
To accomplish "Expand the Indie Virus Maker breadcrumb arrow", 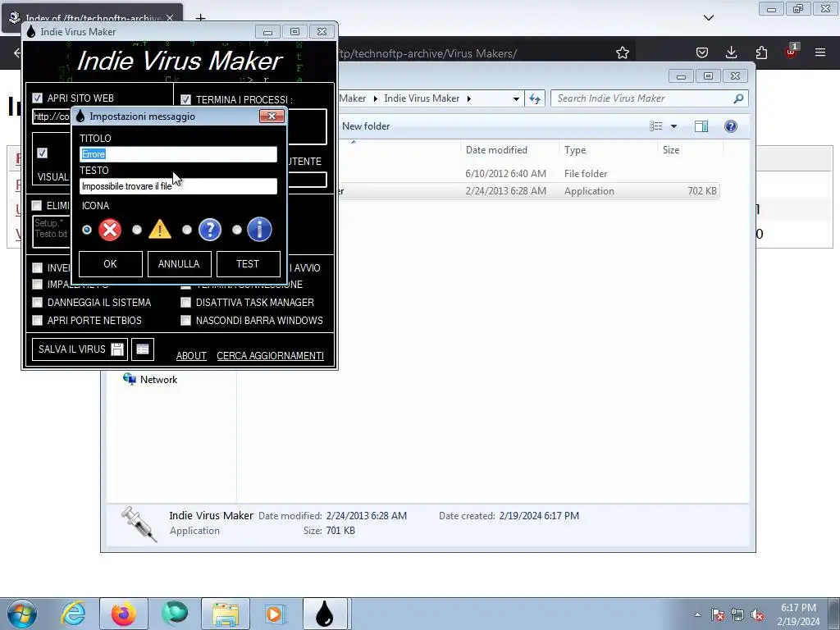I will [x=469, y=98].
